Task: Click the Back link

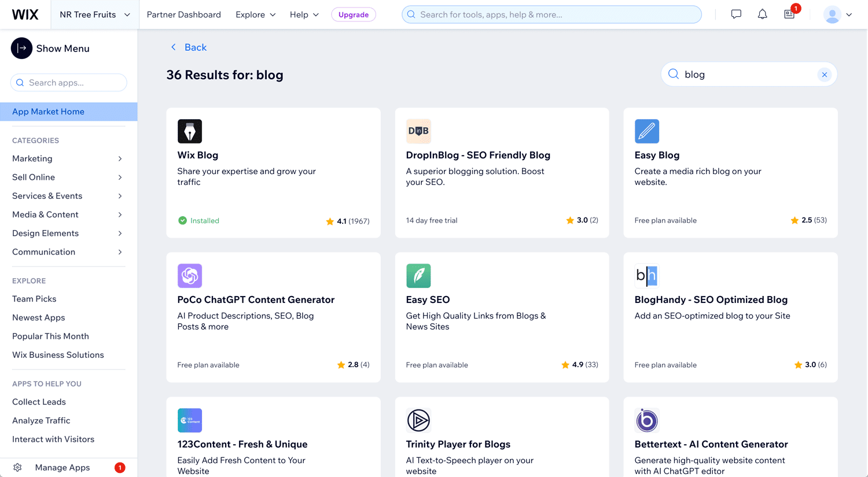Action: coord(196,47)
